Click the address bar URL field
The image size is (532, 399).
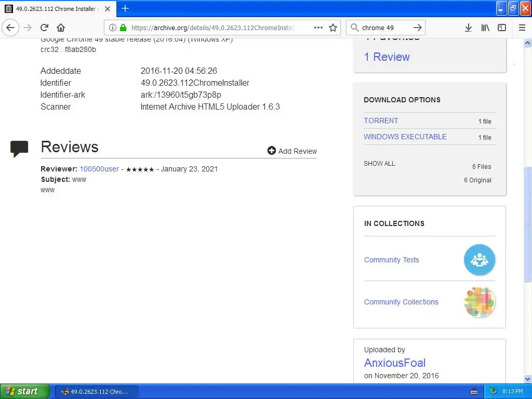pos(212,28)
